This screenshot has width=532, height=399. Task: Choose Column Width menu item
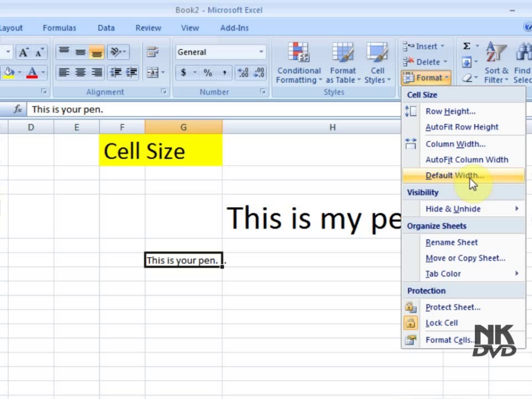463,144
